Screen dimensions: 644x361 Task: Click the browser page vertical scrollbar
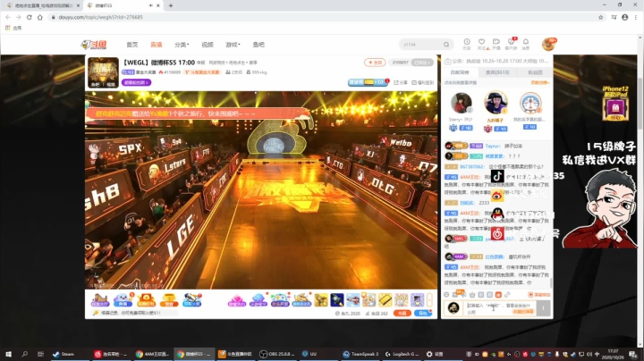click(x=640, y=105)
